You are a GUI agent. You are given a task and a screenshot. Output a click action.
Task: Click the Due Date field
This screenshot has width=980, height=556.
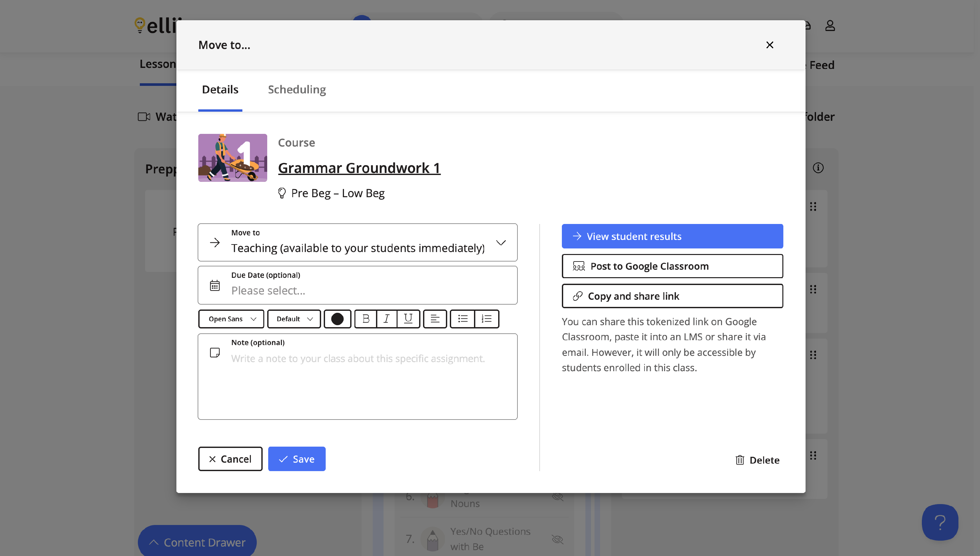357,285
